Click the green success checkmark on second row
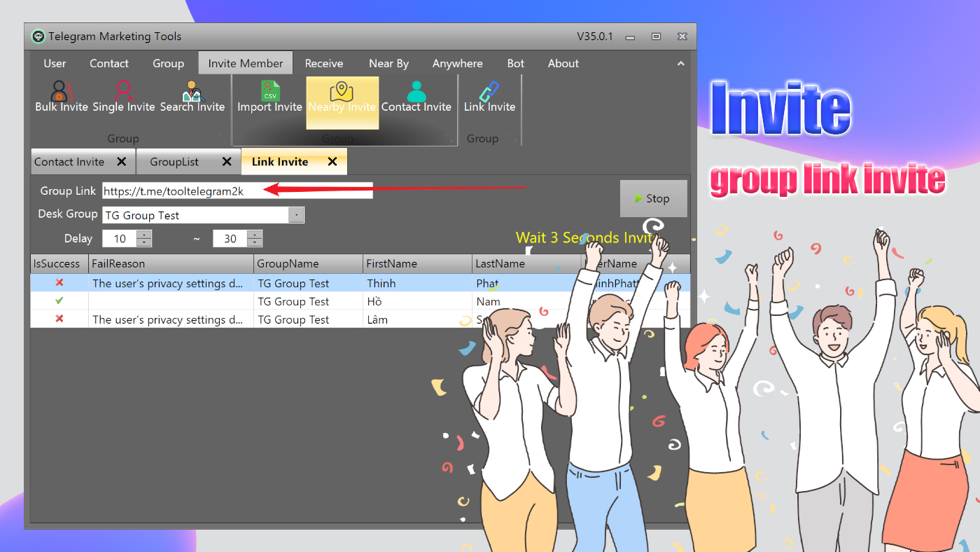Screen dimensions: 980x552 [59, 301]
